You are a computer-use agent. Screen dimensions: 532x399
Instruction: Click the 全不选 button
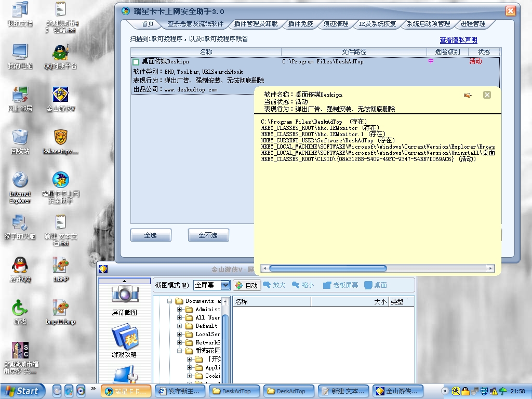[x=208, y=235]
